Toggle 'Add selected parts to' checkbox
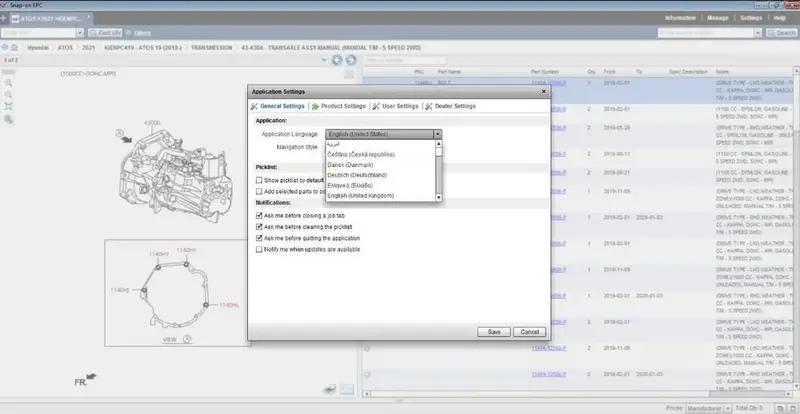 [259, 191]
